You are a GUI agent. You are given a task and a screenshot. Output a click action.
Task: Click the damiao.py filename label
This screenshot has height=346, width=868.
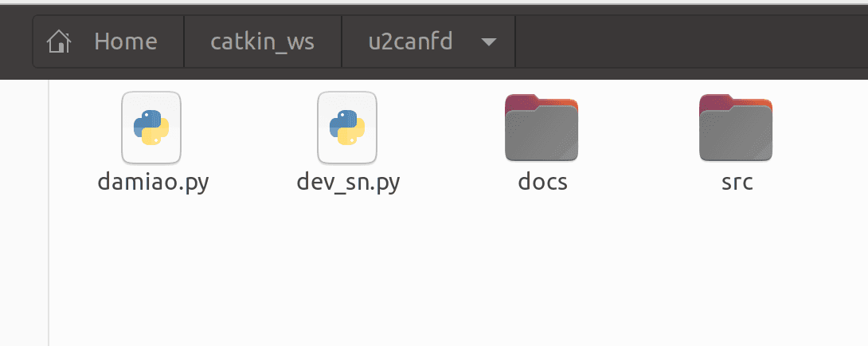153,183
